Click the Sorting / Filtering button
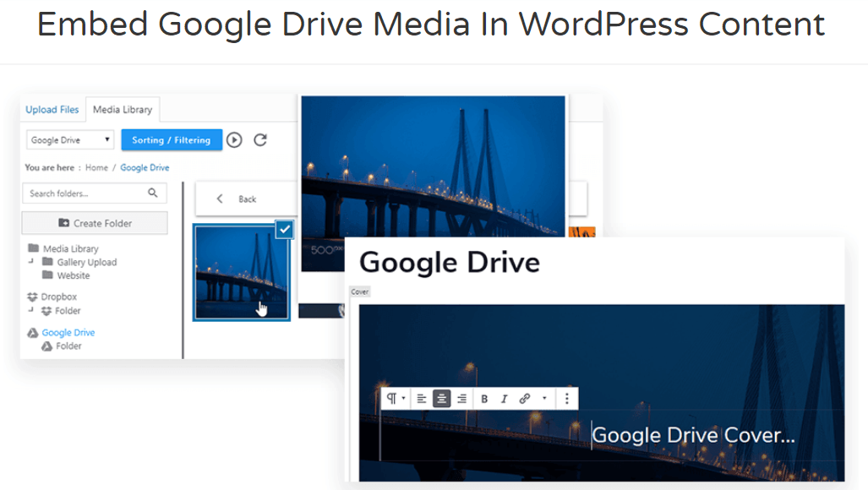Image resolution: width=868 pixels, height=490 pixels. pyautogui.click(x=172, y=140)
